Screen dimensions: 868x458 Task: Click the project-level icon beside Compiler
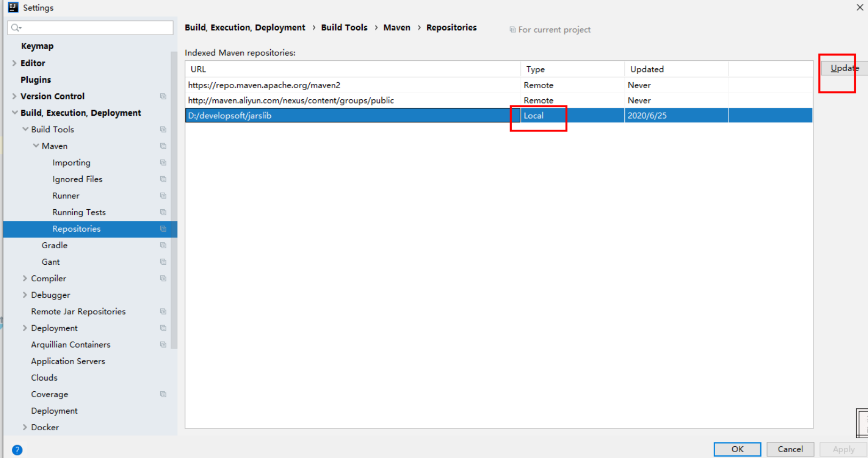[x=163, y=279]
